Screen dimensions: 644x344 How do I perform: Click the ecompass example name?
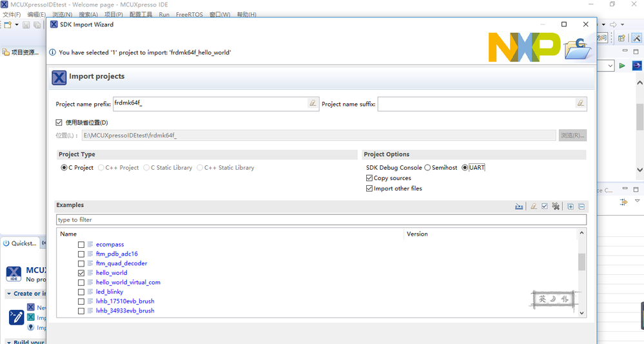click(110, 244)
